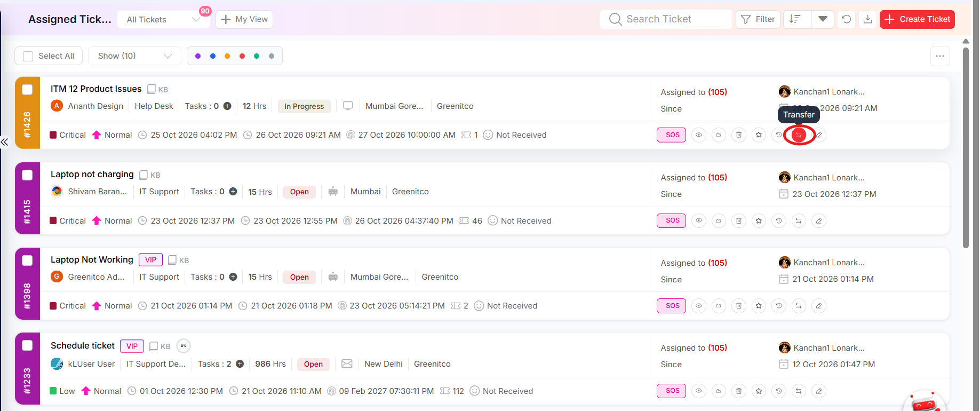This screenshot has height=411, width=980.
Task: Star the ITM 12 Product Issues ticket
Action: [x=759, y=135]
